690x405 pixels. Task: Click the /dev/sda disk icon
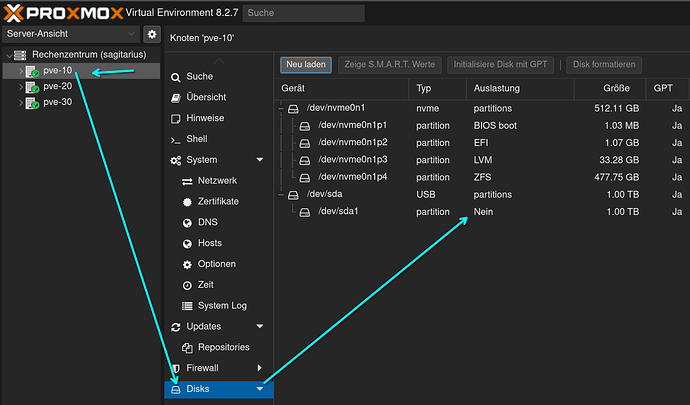[293, 195]
